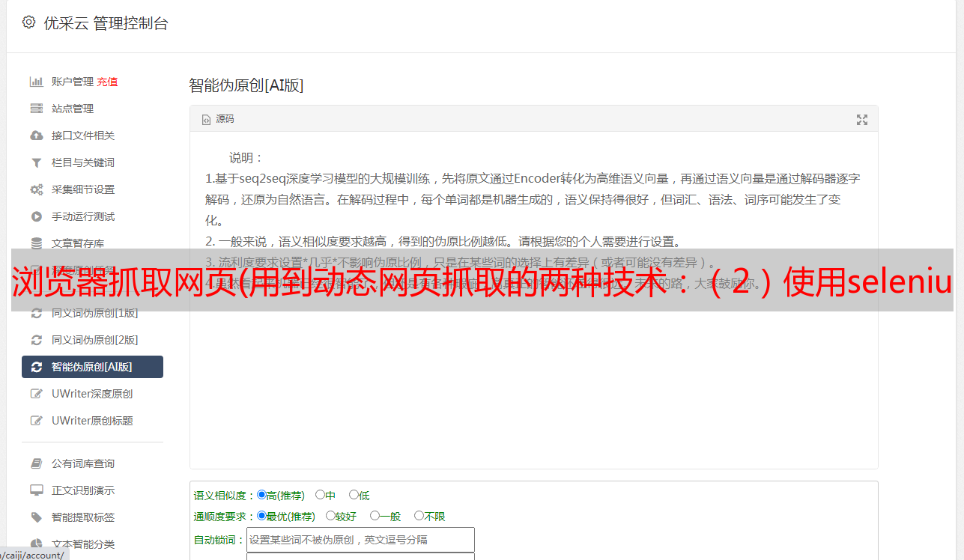Click the gear icon beside 优采云 管理控制台
This screenshot has width=964, height=560.
pos(29,22)
